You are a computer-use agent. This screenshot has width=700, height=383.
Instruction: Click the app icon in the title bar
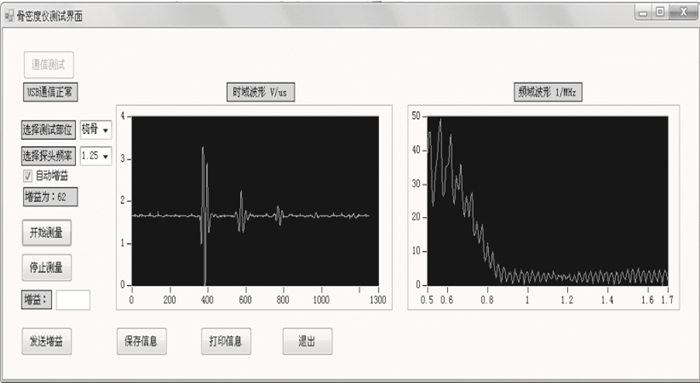[9, 16]
